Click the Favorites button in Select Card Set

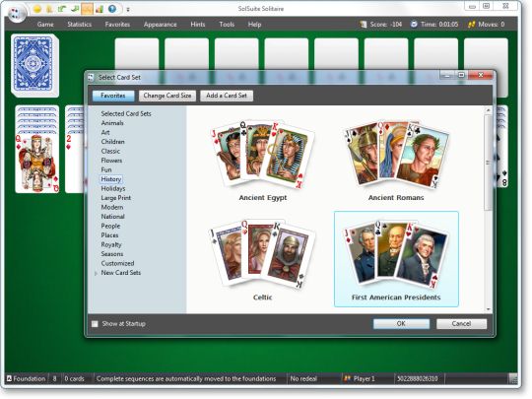coord(113,96)
